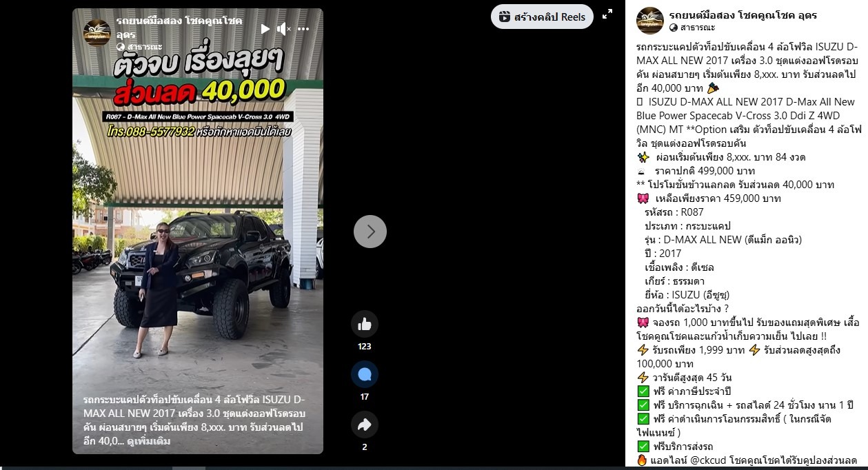Image resolution: width=868 pixels, height=470 pixels.
Task: Like the reel with thumbs-up icon
Action: click(x=365, y=324)
